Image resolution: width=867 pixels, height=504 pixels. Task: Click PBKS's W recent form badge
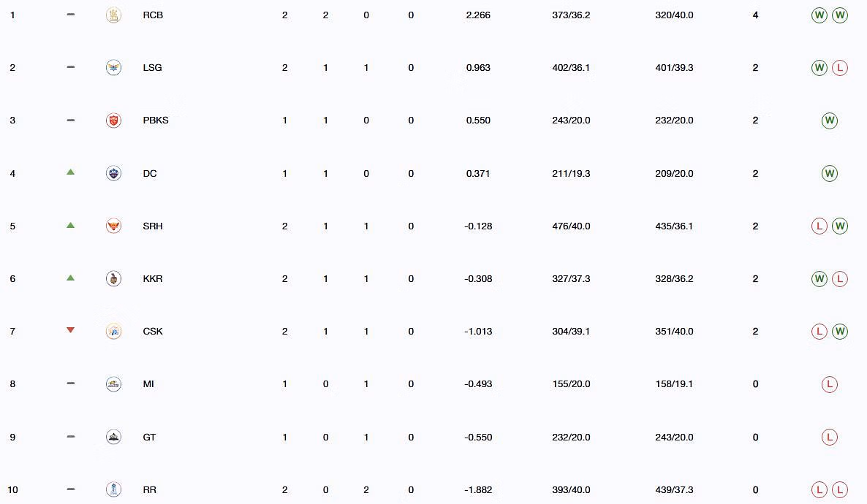pos(830,121)
